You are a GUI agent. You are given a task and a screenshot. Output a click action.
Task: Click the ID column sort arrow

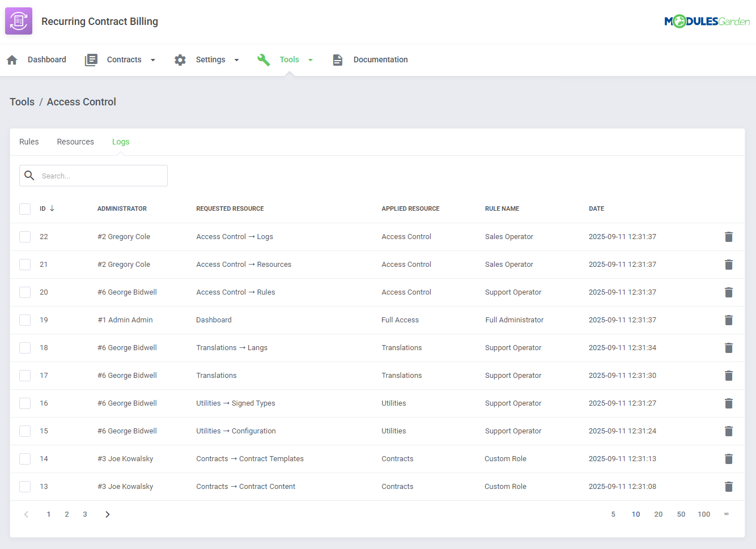[52, 208]
